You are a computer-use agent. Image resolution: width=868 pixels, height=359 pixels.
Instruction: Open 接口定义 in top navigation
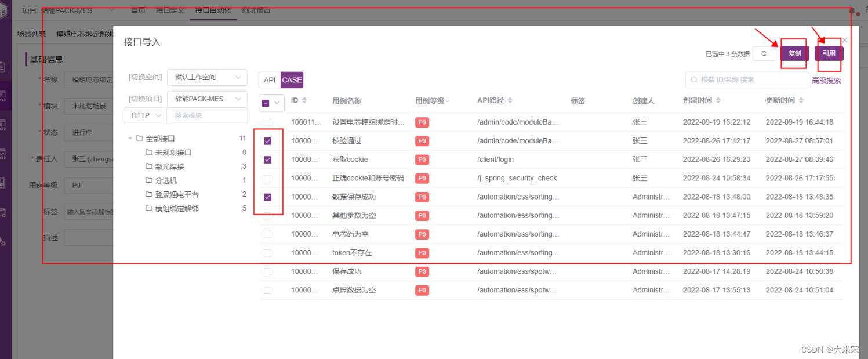(x=170, y=10)
